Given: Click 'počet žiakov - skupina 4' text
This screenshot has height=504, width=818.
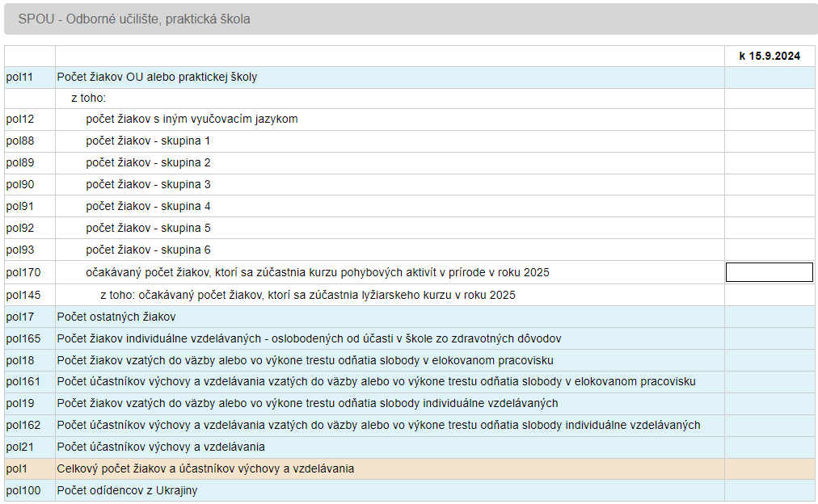Looking at the screenshot, I should (x=148, y=207).
